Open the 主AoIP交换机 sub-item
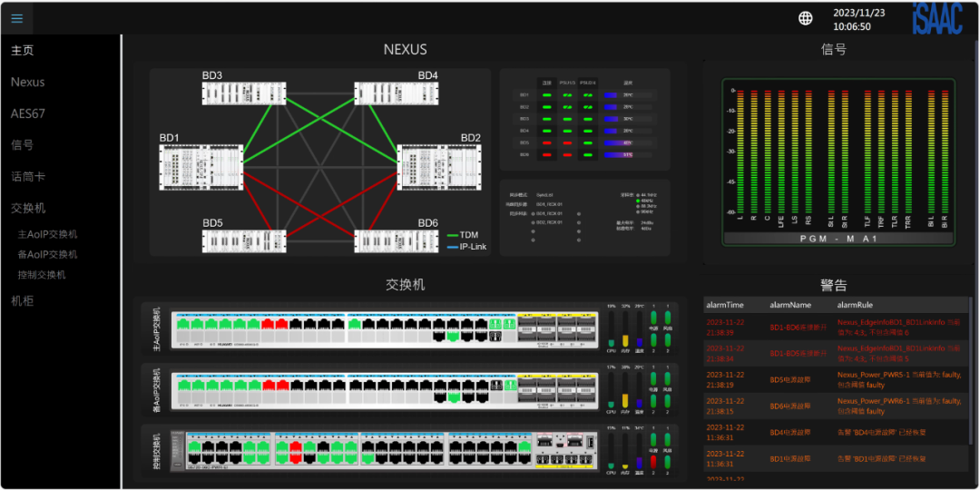980x490 pixels. coord(47,233)
